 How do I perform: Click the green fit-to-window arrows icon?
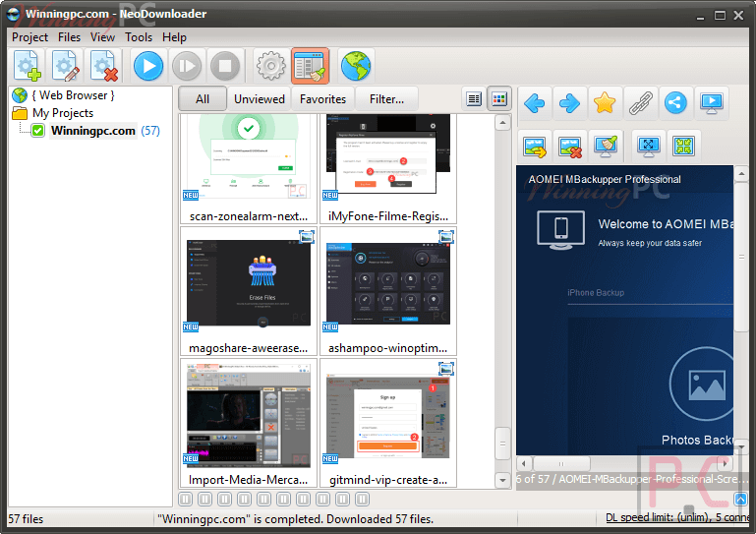pos(683,147)
